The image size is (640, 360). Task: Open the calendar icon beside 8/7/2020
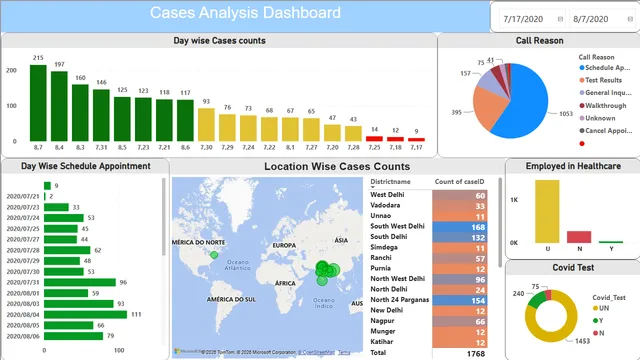630,19
